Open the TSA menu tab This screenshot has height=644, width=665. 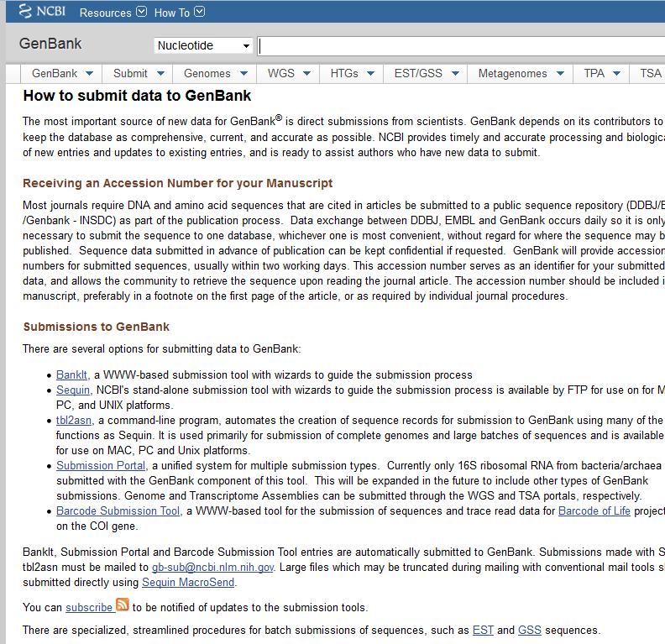coord(647,74)
